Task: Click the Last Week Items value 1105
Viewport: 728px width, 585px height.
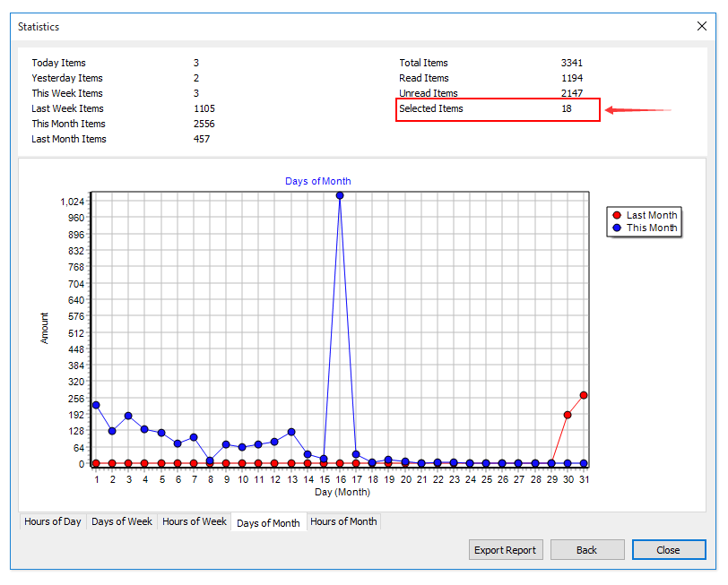Action: click(x=204, y=108)
